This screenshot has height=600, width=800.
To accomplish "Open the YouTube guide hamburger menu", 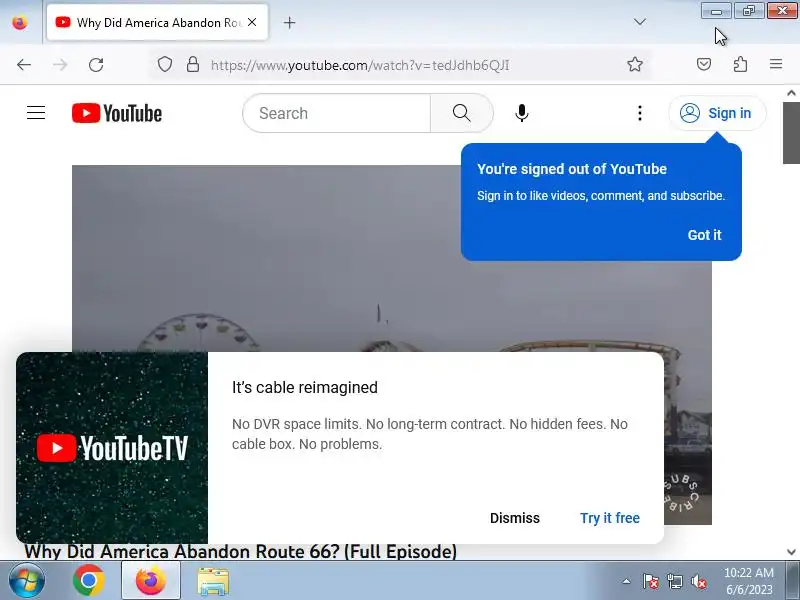I will [36, 113].
